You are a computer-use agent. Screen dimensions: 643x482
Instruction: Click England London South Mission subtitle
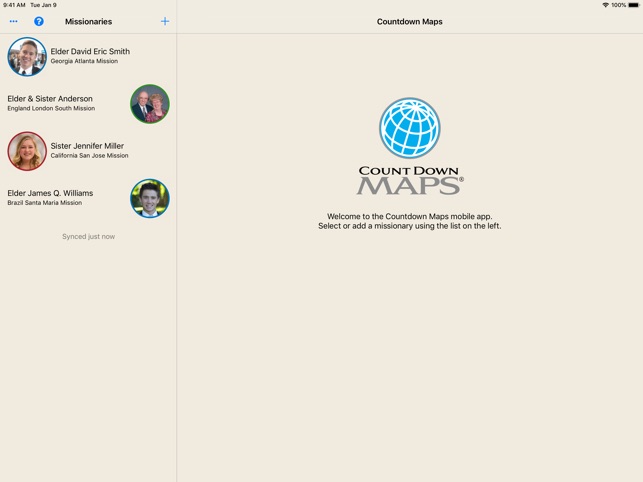(x=51, y=108)
